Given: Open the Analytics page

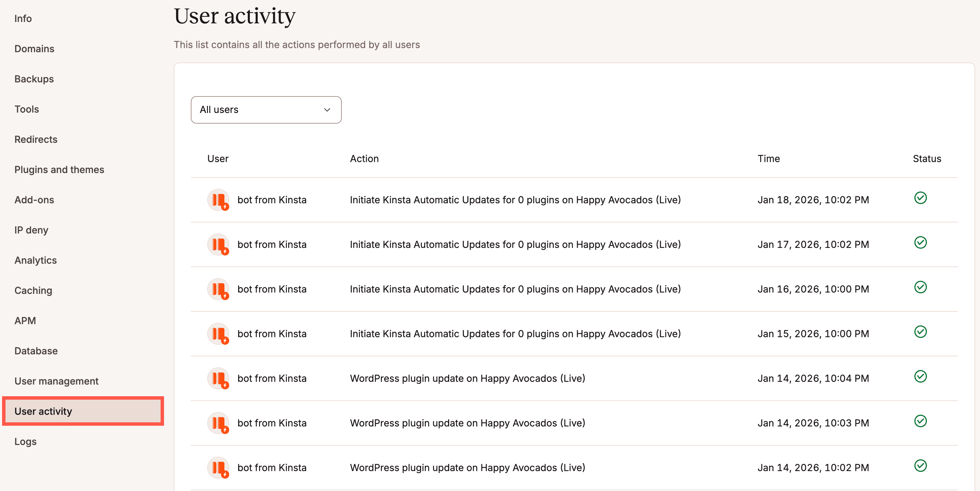Looking at the screenshot, I should (35, 260).
